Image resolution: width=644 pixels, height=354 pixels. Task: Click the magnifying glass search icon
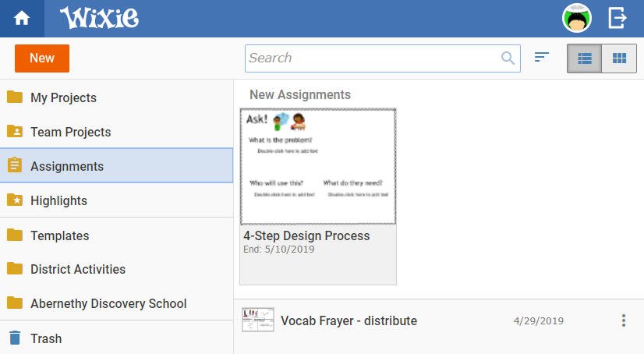pos(508,58)
